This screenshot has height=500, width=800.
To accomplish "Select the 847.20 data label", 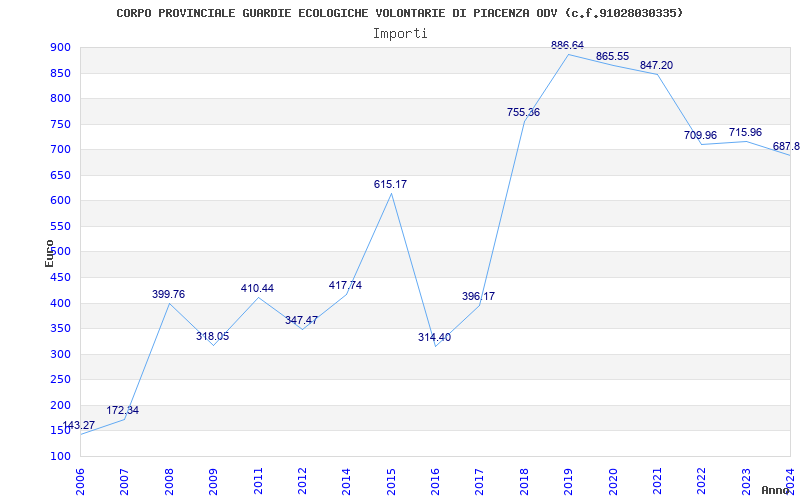I will [657, 65].
